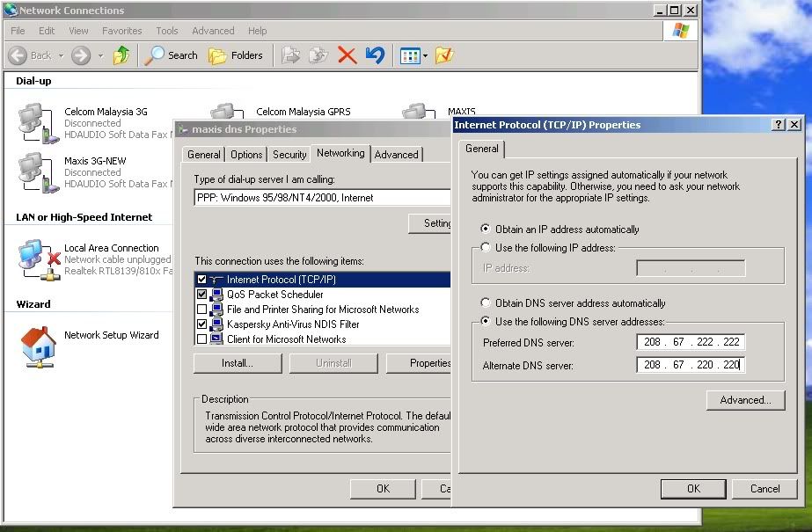Click the Back arrow toolbar icon

(18, 55)
